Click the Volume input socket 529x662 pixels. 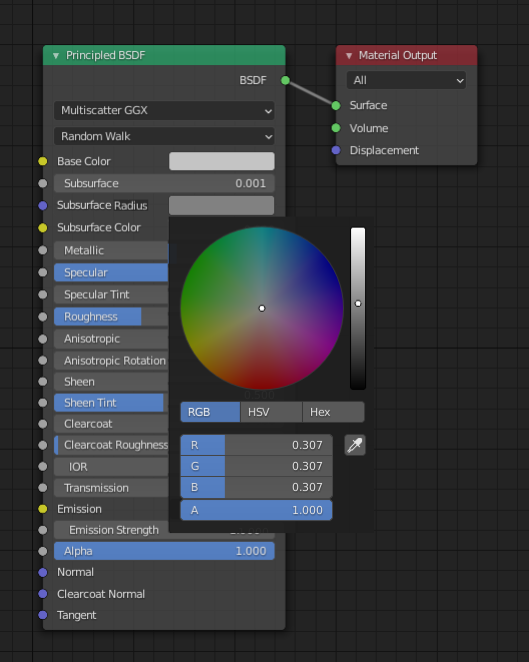point(336,128)
